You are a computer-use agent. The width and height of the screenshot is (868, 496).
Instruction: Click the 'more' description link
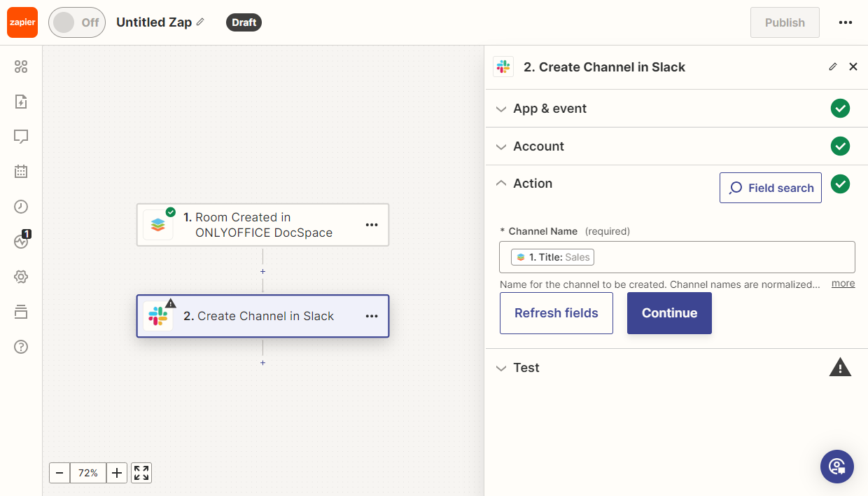click(843, 284)
